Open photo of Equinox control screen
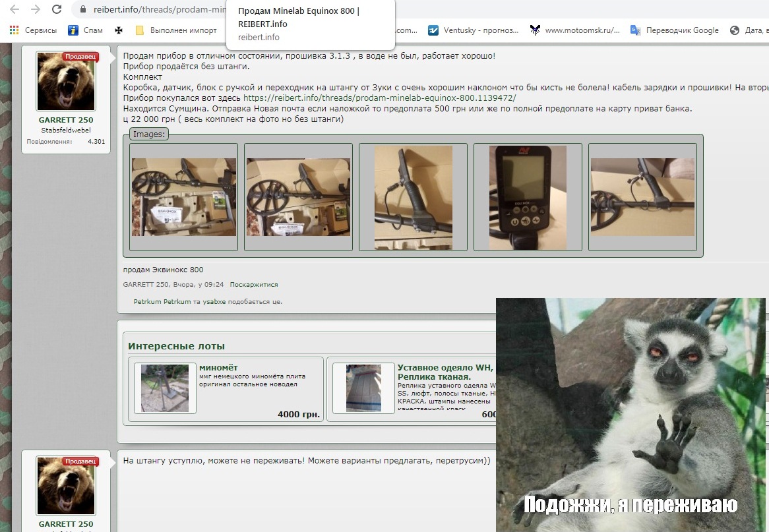 pyautogui.click(x=528, y=197)
